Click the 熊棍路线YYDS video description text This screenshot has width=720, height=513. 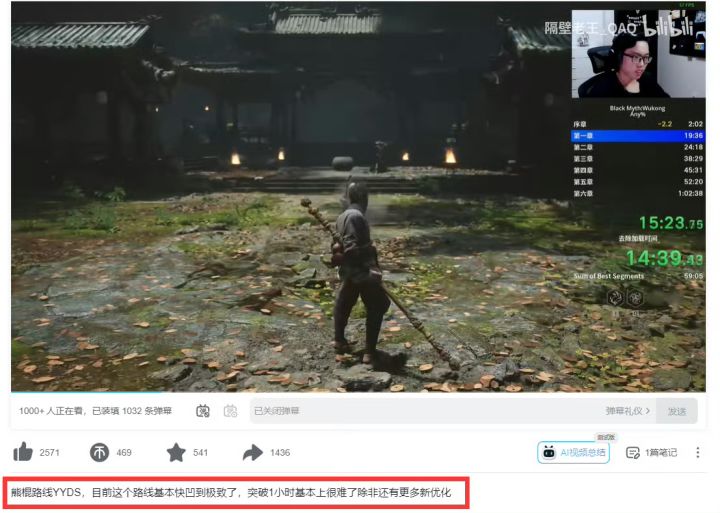coord(231,493)
